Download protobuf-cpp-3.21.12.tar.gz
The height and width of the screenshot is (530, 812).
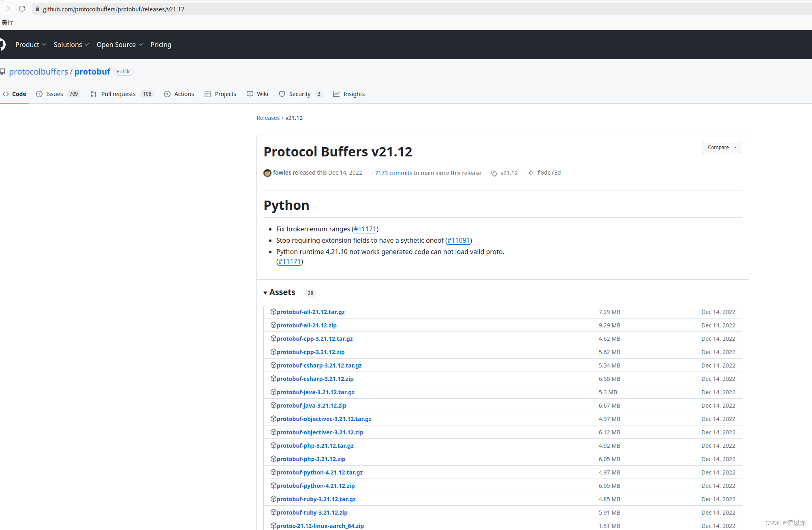315,339
